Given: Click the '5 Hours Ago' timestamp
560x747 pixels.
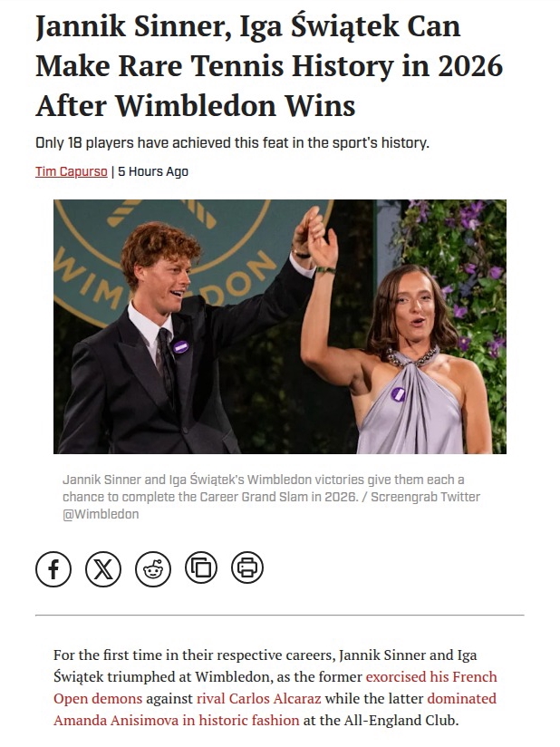Looking at the screenshot, I should 153,171.
